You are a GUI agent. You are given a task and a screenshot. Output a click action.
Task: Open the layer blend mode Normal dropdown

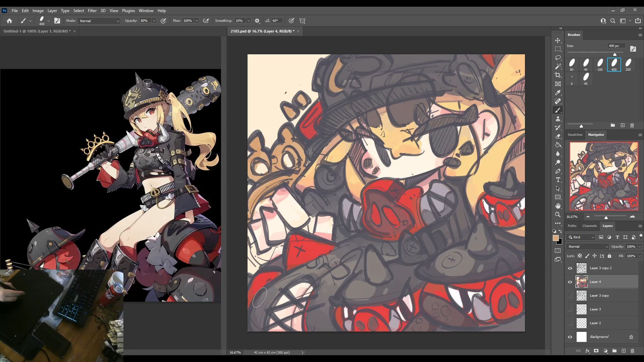click(x=588, y=246)
